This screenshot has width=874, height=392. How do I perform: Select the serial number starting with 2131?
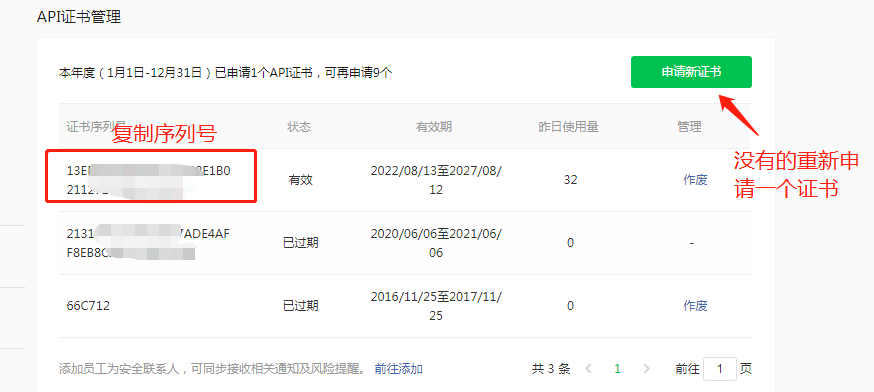[x=148, y=243]
